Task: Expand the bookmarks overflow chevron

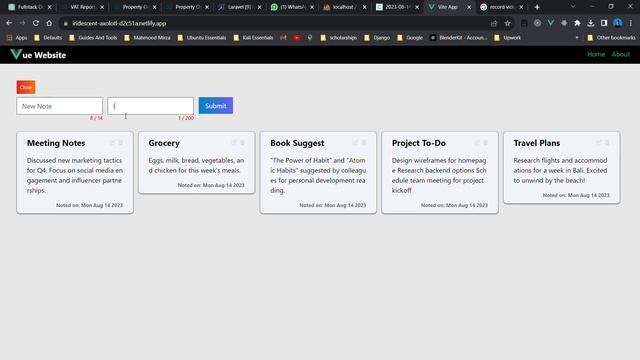Action: (577, 38)
